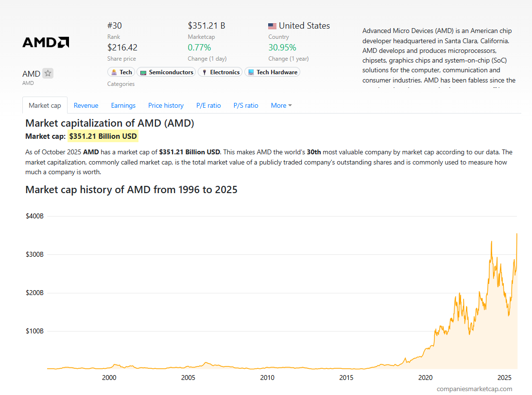Viewport: 532px width, 395px height.
Task: Click the highlighted $351.21 Billion USD value
Action: coord(103,136)
